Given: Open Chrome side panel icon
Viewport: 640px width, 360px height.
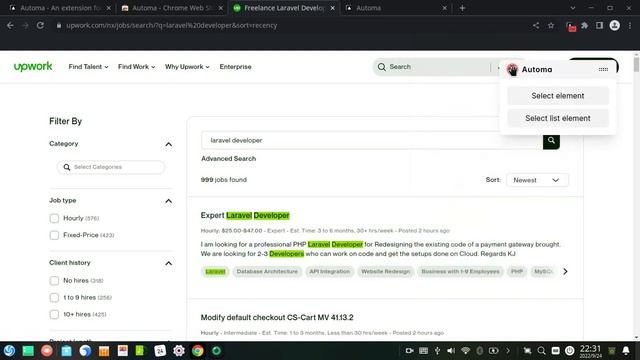Looking at the screenshot, I should 599,25.
